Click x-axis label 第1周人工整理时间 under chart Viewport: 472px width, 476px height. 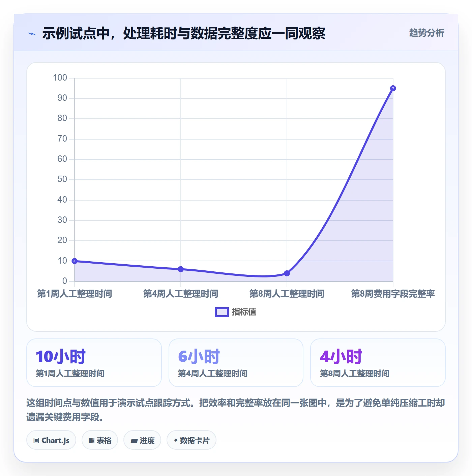pos(75,294)
